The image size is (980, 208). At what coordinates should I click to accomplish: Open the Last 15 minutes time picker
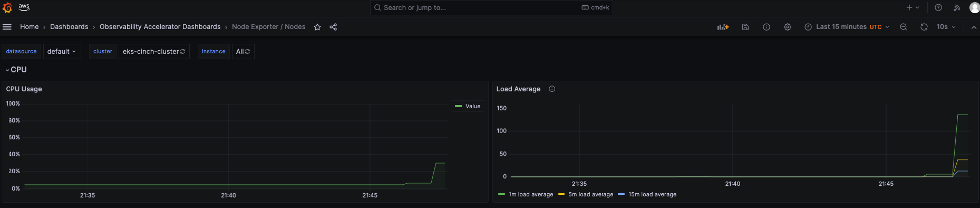point(847,27)
